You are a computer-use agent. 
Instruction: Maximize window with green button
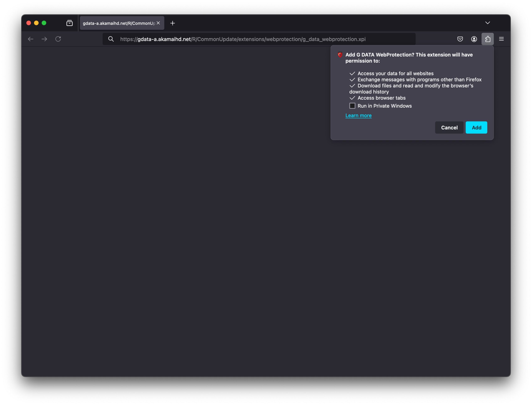(x=44, y=23)
